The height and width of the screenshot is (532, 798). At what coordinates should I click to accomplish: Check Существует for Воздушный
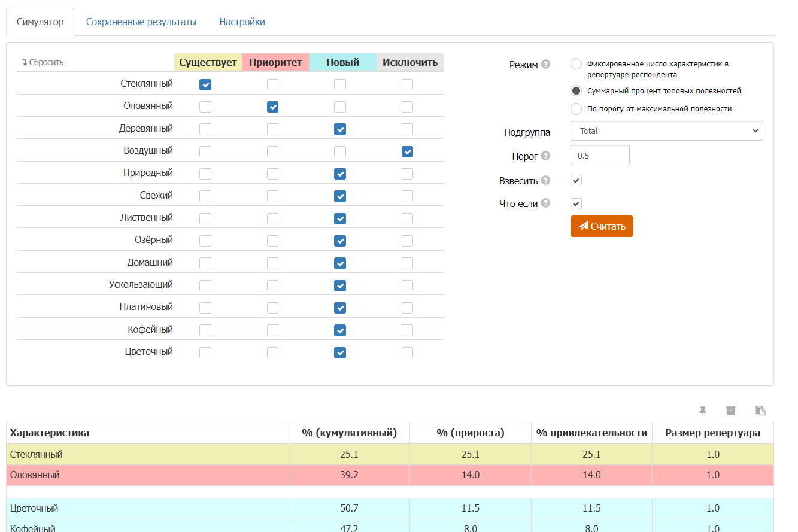tap(205, 152)
